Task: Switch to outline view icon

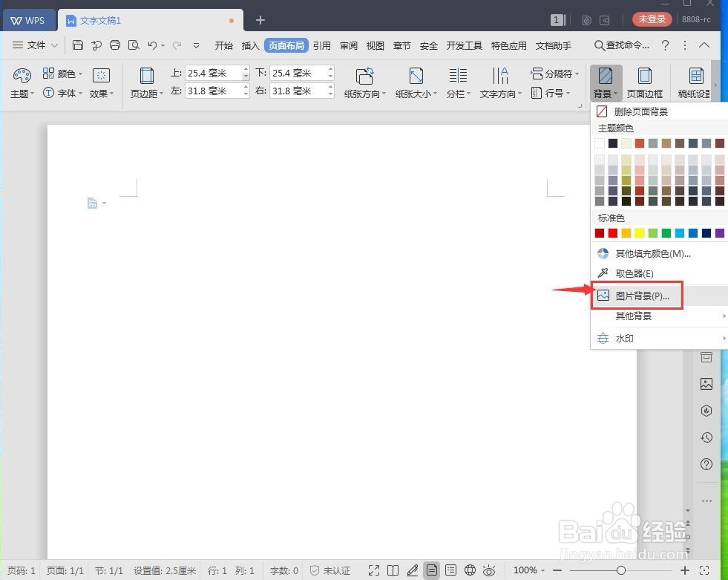Action: tap(450, 570)
